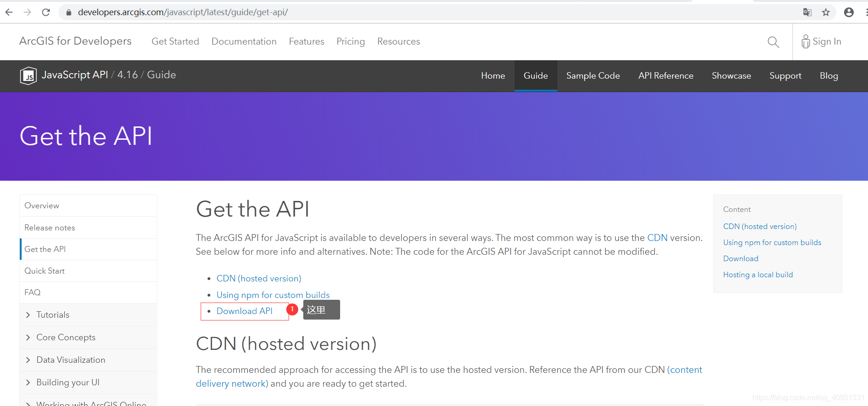Open the Blog tab

[x=829, y=76]
